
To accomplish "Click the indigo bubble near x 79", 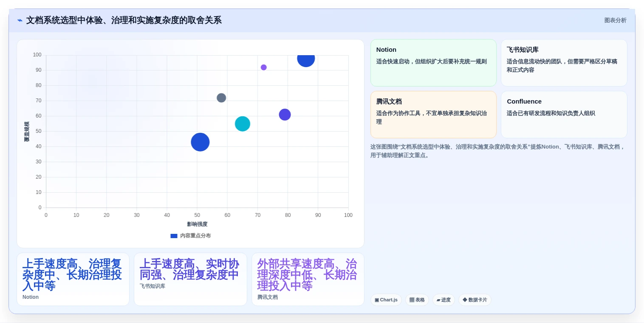I will pos(285,115).
